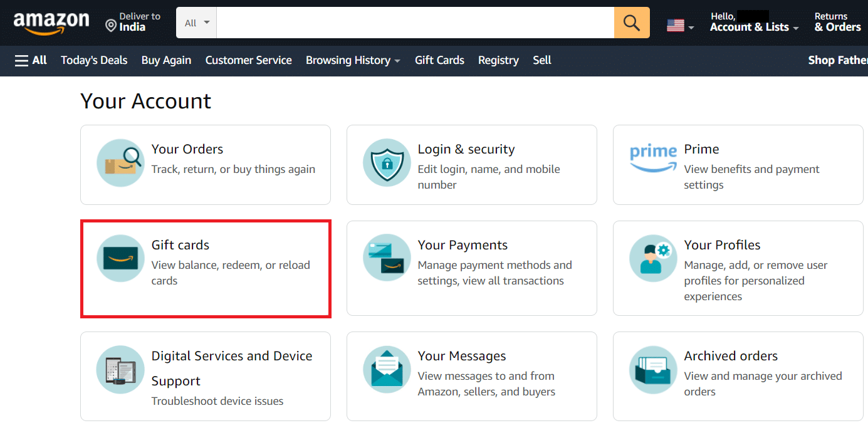Open Digital Services and Device Support
Screen dimensions: 868x423
click(x=231, y=368)
